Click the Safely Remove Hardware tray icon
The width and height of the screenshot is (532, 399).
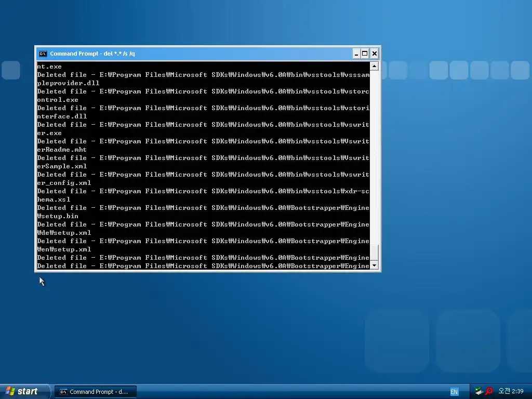478,391
